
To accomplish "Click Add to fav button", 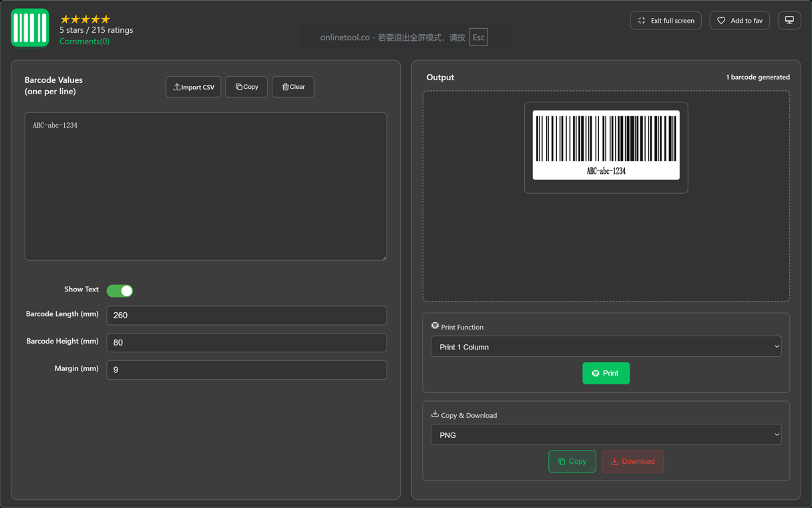I will (x=740, y=21).
